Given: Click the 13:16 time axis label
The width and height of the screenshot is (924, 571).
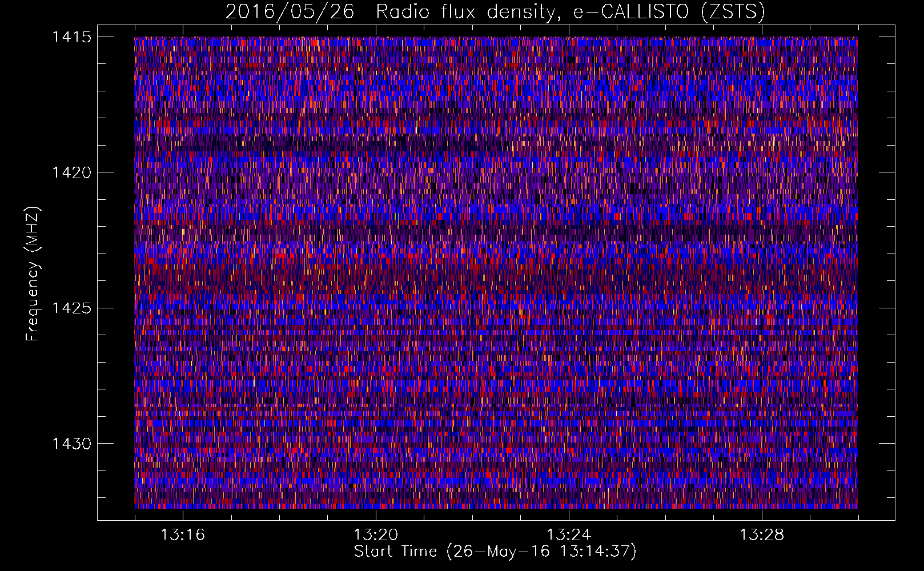Looking at the screenshot, I should (x=183, y=535).
